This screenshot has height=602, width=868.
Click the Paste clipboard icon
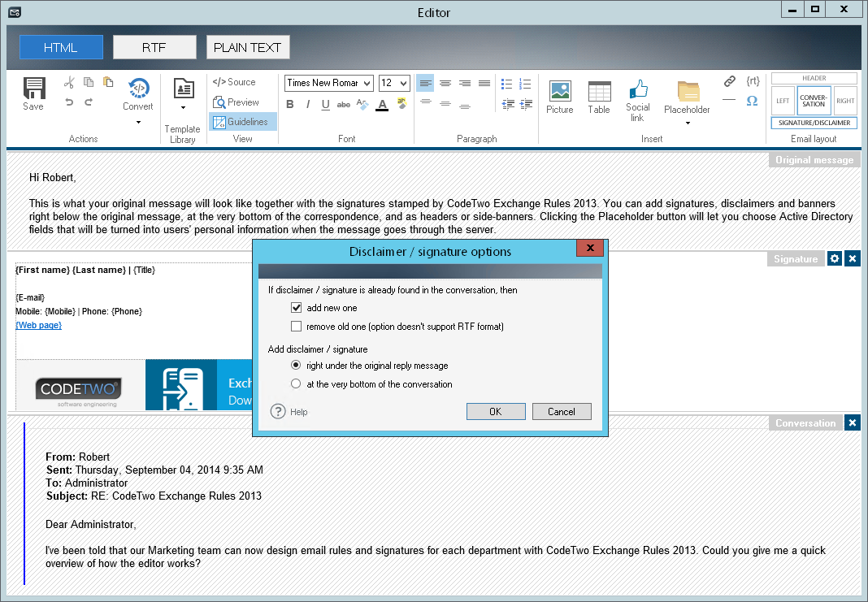109,82
